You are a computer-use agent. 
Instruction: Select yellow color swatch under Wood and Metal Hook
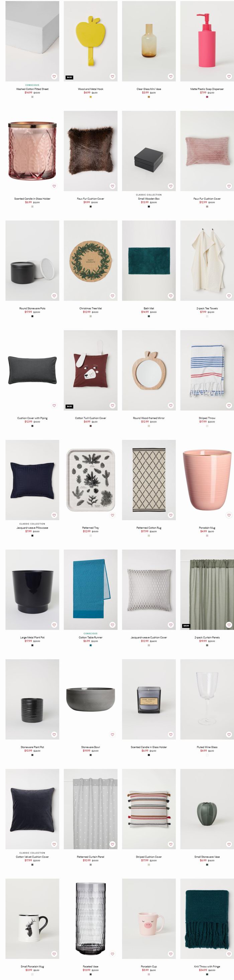point(91,97)
